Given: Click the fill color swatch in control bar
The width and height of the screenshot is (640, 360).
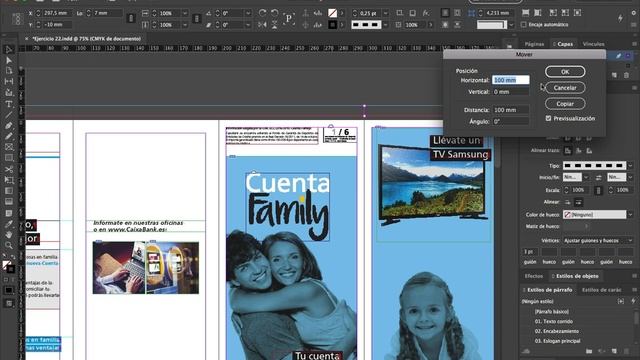Looking at the screenshot, I should click(333, 13).
